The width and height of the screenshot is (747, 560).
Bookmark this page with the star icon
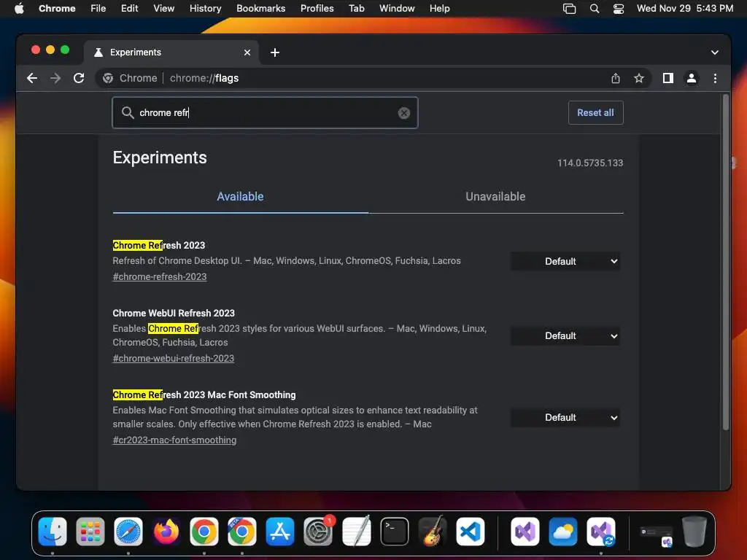click(639, 78)
